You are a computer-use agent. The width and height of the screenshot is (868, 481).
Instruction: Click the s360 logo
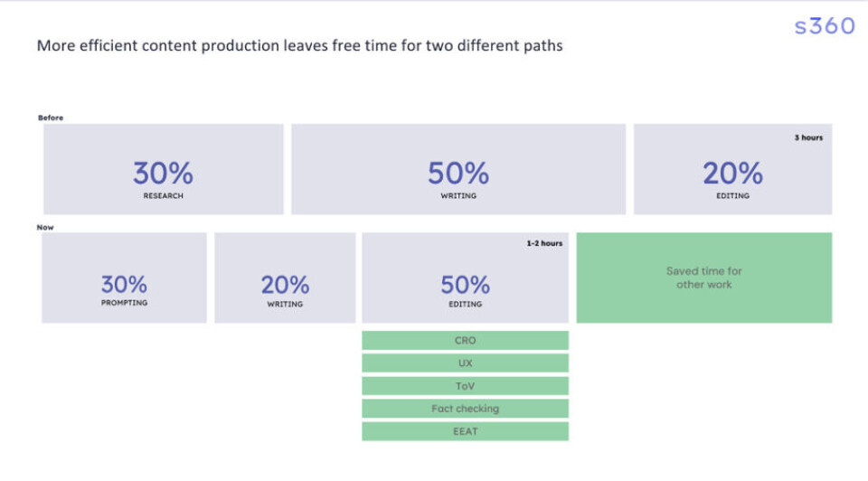point(824,26)
